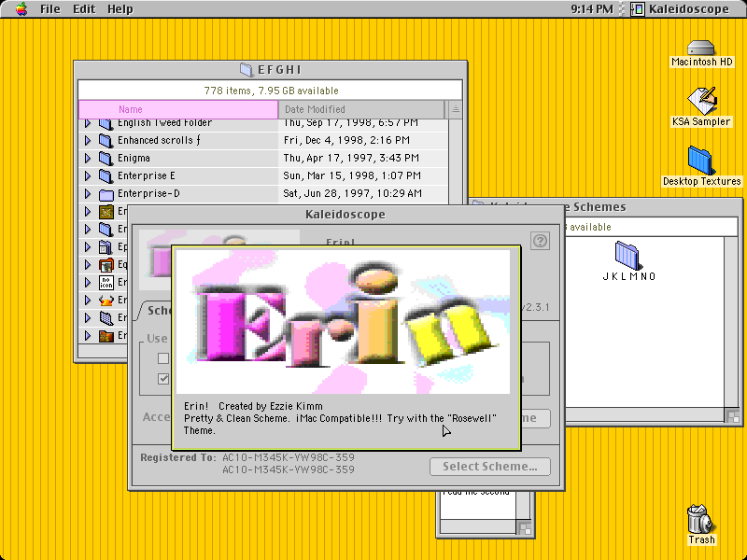Open the Edit menu
This screenshot has height=560, width=747.
click(84, 9)
